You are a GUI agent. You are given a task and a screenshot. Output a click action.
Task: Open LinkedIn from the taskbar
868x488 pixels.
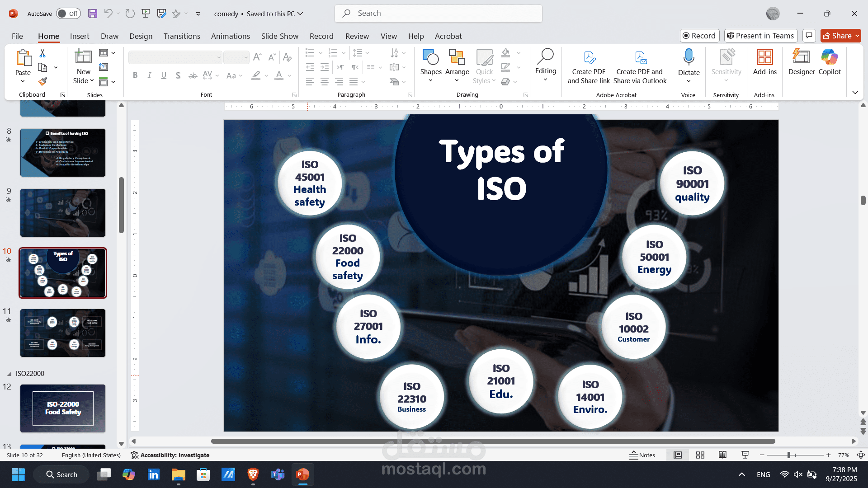coord(154,474)
